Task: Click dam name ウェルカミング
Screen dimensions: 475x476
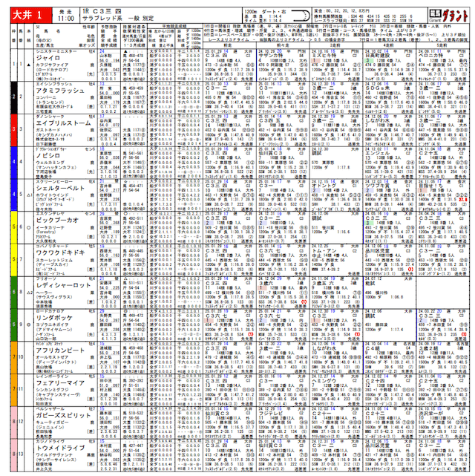Action: tap(50, 163)
